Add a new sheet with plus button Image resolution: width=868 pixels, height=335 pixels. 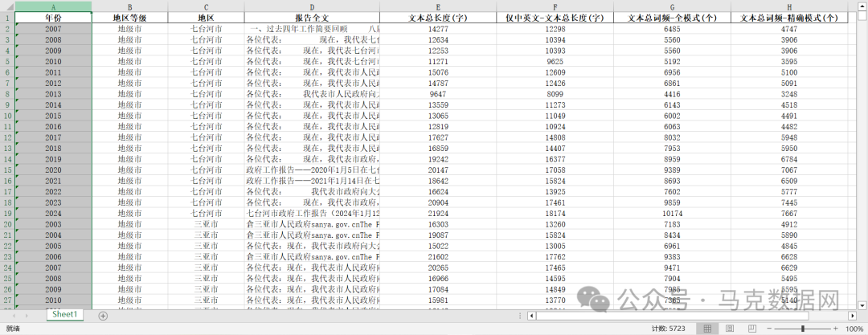click(x=102, y=316)
